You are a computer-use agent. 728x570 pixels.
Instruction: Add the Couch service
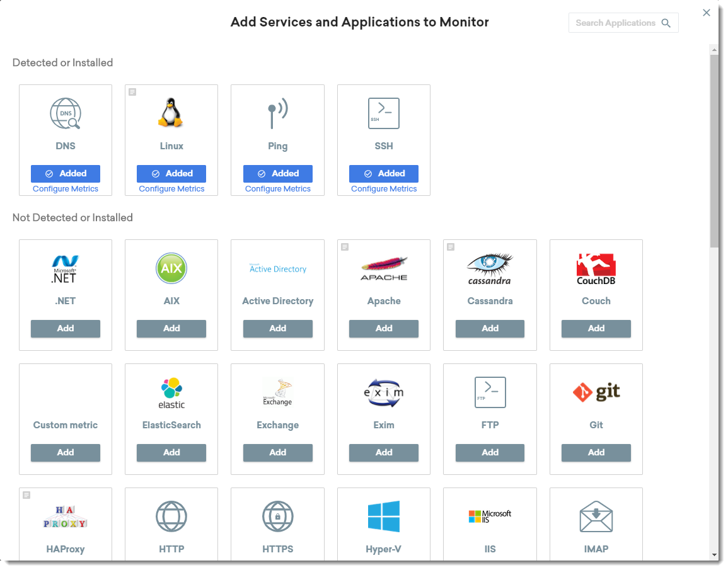[x=596, y=328]
